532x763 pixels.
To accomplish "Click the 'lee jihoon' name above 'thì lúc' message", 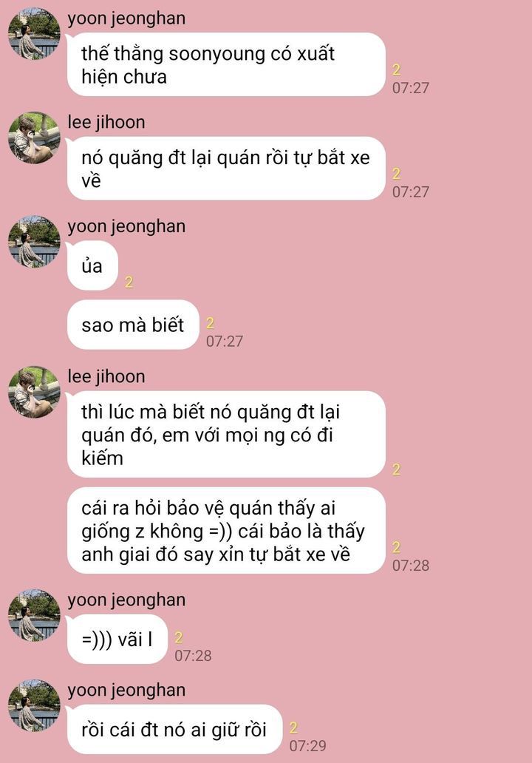I will pos(106,376).
